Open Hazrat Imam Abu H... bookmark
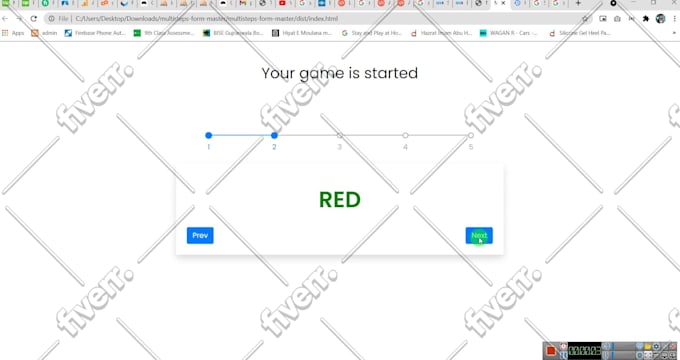680x360 pixels. pos(441,33)
